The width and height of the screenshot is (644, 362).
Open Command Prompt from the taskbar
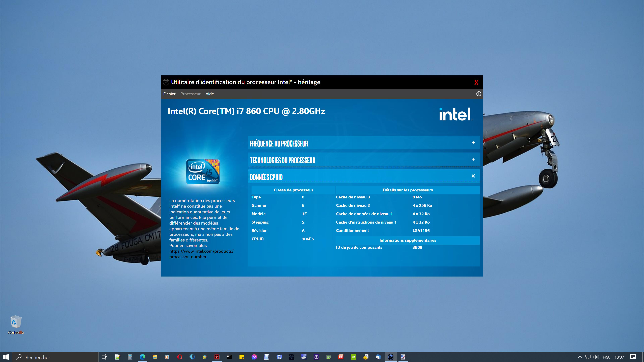point(229,357)
